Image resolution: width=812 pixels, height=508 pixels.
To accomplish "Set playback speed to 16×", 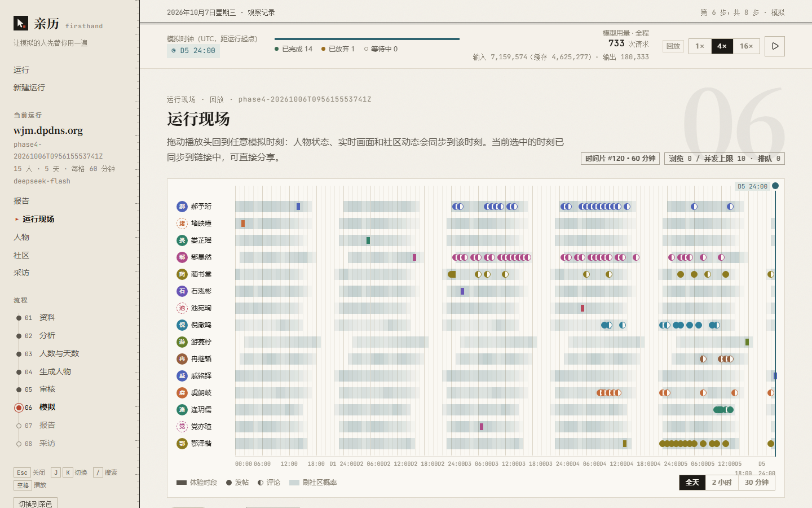I will [747, 46].
